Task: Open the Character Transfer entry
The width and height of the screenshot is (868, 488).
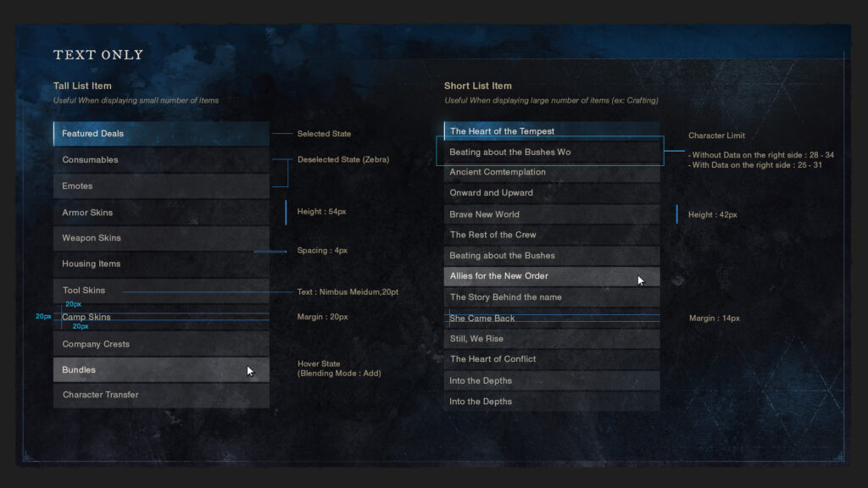Action: (x=161, y=395)
